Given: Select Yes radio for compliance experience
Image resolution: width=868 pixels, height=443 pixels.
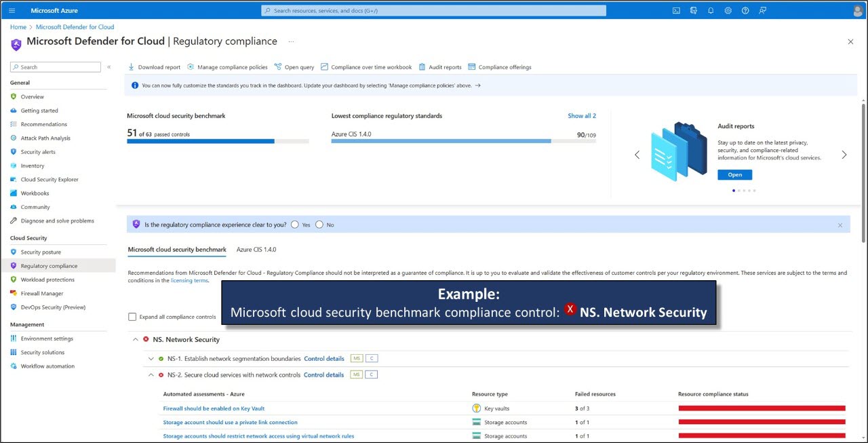Looking at the screenshot, I should tap(294, 225).
